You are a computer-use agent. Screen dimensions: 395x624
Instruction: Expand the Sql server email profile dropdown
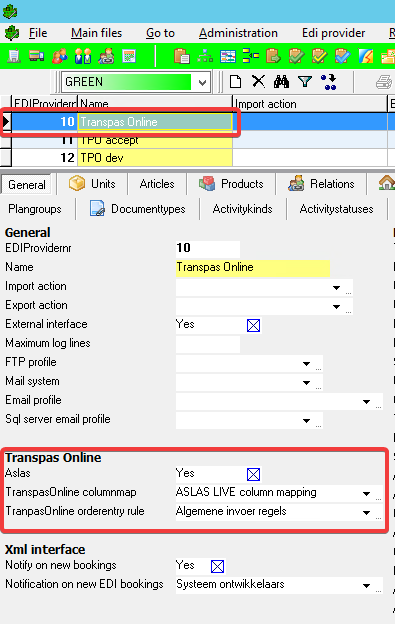[306, 421]
